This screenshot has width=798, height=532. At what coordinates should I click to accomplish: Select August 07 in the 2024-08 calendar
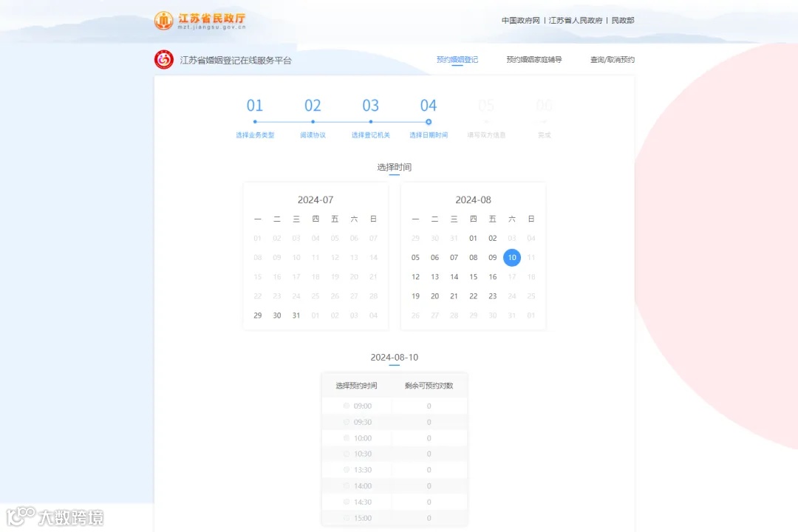[454, 258]
